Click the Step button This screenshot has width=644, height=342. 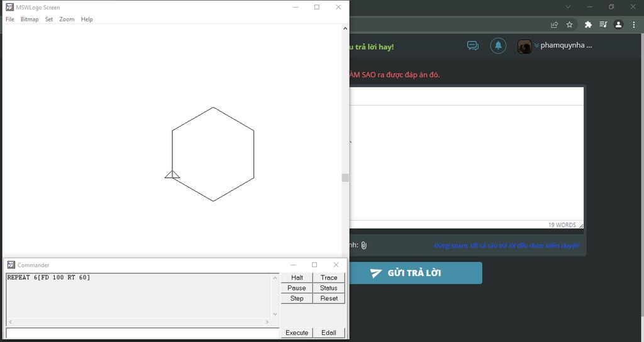pos(297,299)
